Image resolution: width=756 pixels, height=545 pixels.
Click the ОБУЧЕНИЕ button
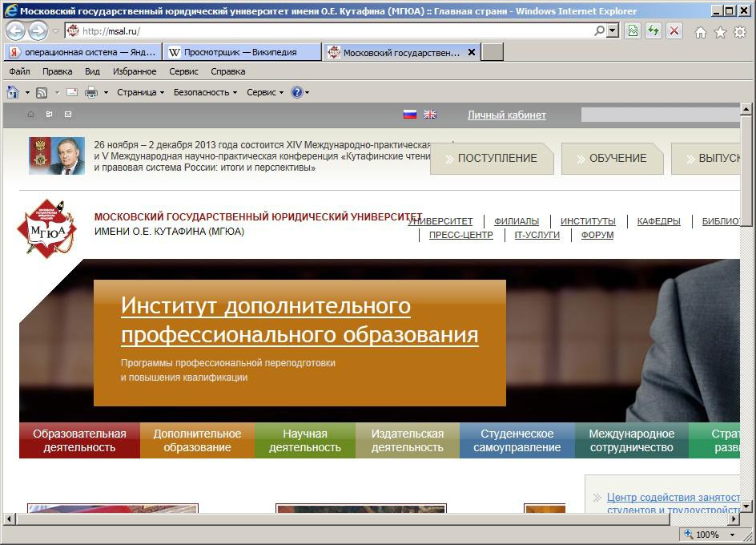pyautogui.click(x=613, y=159)
